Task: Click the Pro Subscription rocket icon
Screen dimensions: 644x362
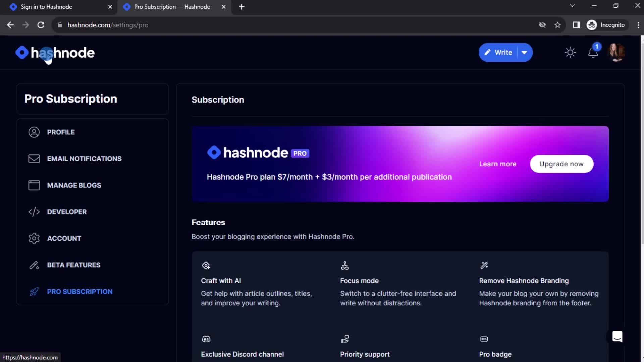Action: click(34, 292)
